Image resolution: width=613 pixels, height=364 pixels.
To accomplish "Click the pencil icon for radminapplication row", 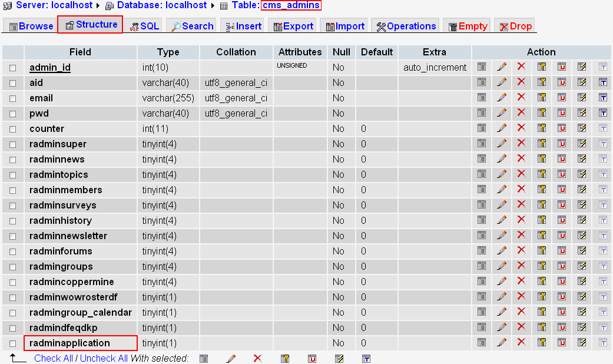I will coord(502,343).
